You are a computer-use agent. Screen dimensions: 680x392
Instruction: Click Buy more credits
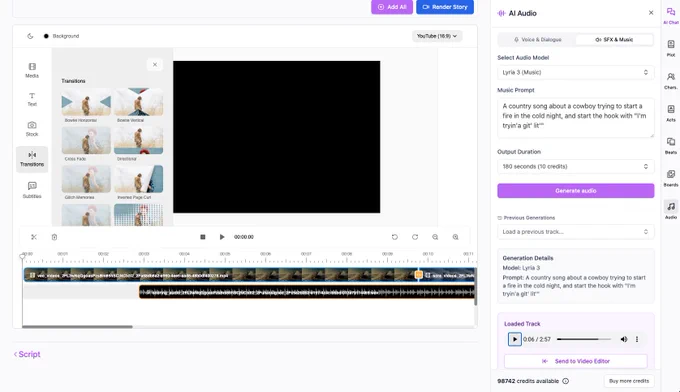(x=629, y=381)
